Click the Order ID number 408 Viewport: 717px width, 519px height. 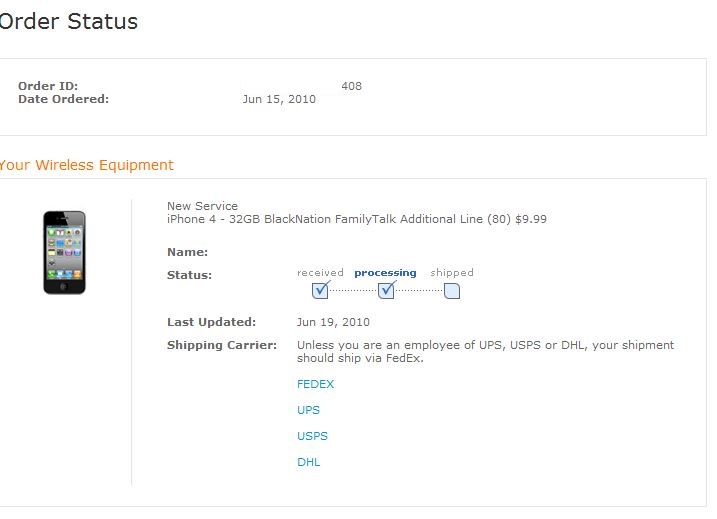click(352, 86)
